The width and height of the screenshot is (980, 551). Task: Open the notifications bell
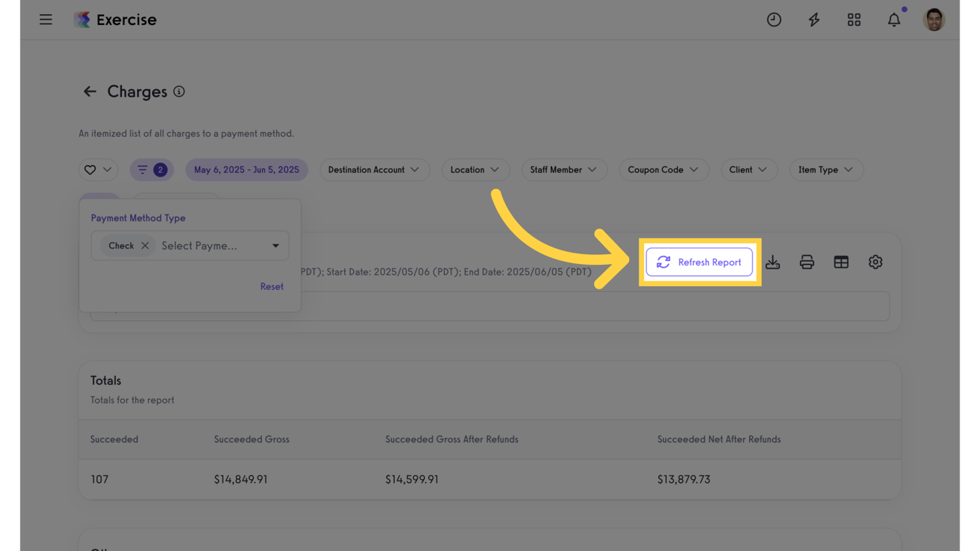[894, 20]
